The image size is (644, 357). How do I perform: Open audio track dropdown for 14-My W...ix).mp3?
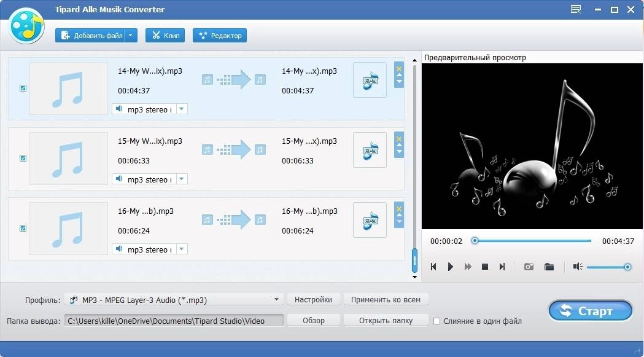click(182, 109)
